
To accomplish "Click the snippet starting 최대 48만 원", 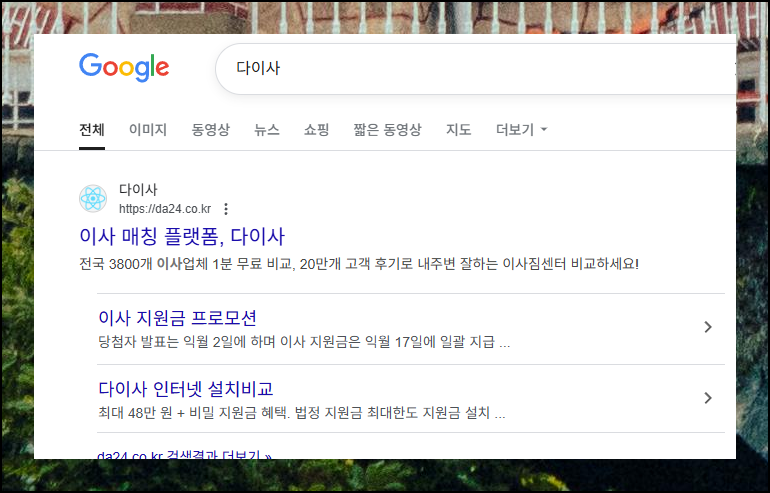I will (x=302, y=413).
